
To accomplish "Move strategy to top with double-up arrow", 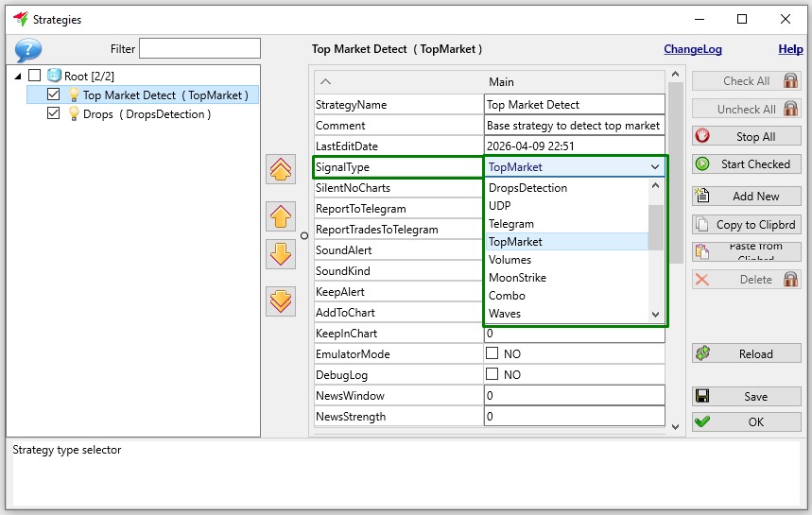I will coord(281,170).
